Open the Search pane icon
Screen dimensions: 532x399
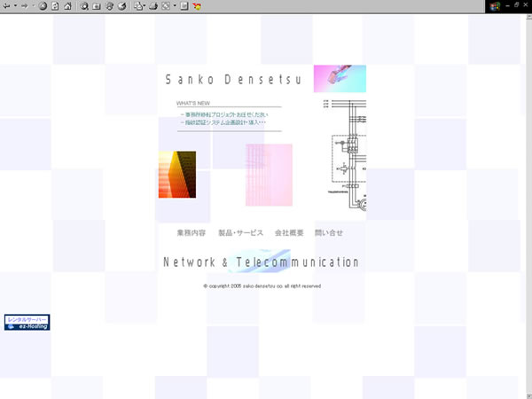click(x=84, y=6)
